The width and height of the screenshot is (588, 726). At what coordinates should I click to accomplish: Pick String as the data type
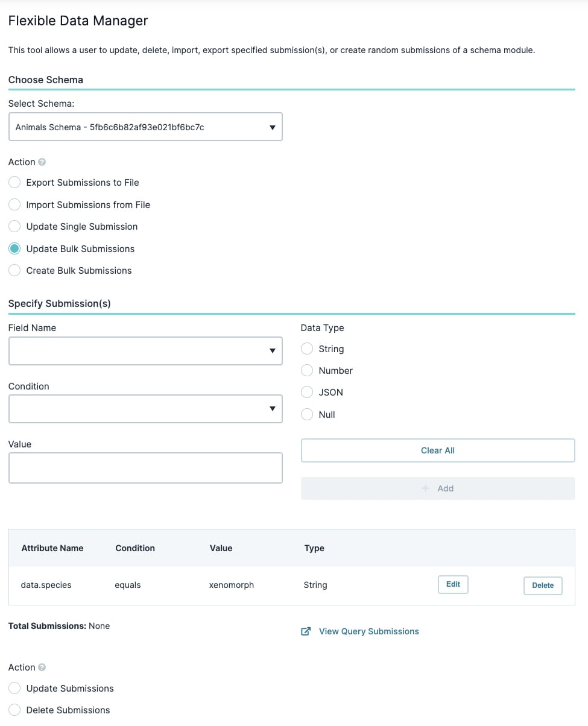(307, 349)
